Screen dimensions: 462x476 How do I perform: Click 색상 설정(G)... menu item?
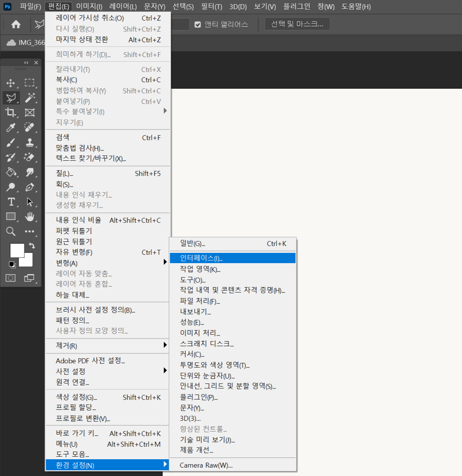(107, 397)
